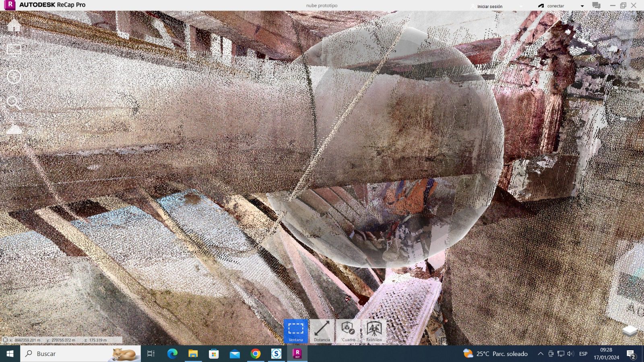Click the Home icon in left sidebar
The image size is (644, 362).
pos(14,25)
